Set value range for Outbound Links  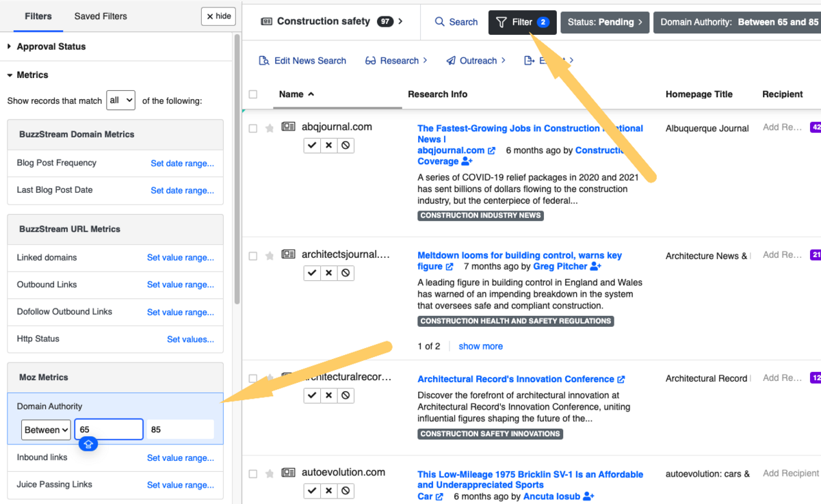[x=181, y=284]
